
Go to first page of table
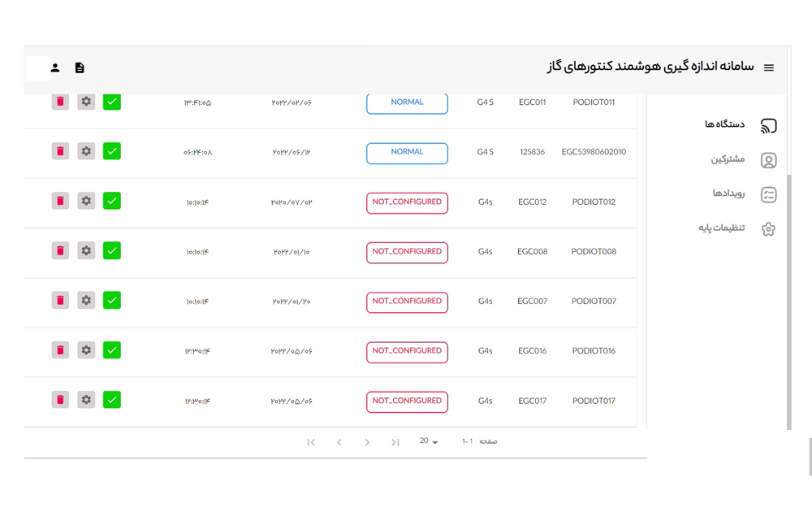pyautogui.click(x=311, y=442)
